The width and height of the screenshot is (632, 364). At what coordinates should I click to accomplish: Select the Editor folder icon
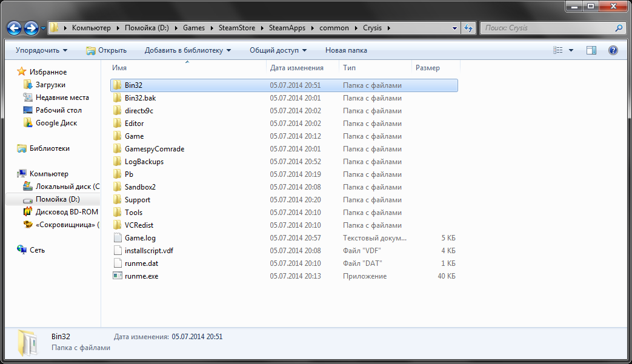tap(118, 123)
